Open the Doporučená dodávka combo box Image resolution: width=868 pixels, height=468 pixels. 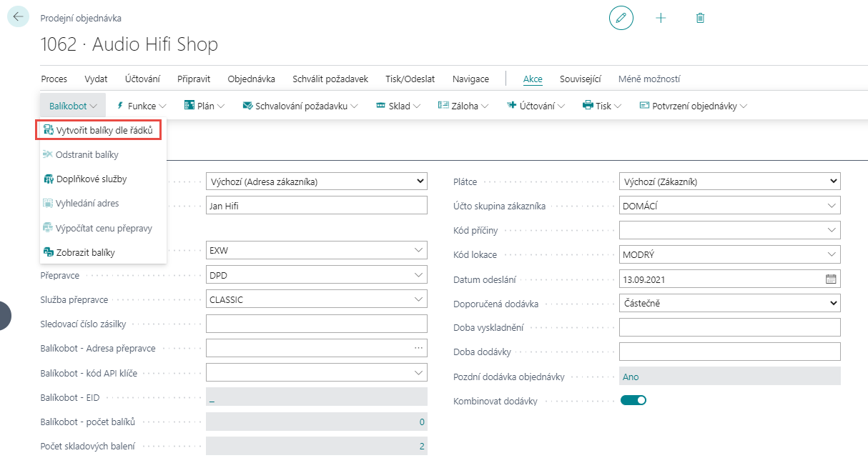pyautogui.click(x=729, y=304)
